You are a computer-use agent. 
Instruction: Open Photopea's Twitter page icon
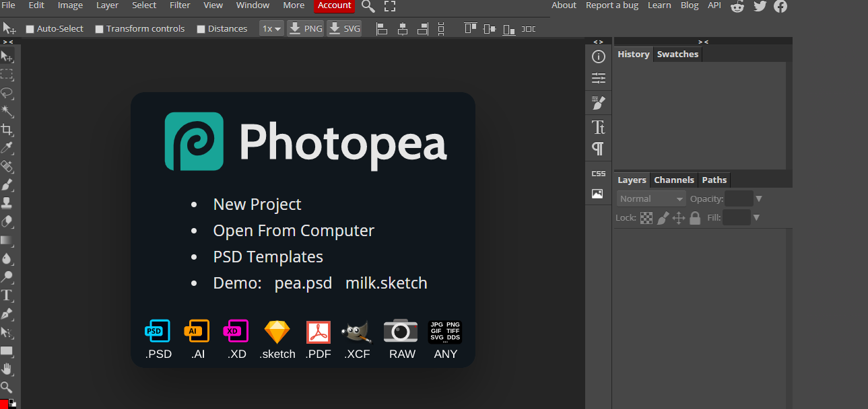(760, 6)
